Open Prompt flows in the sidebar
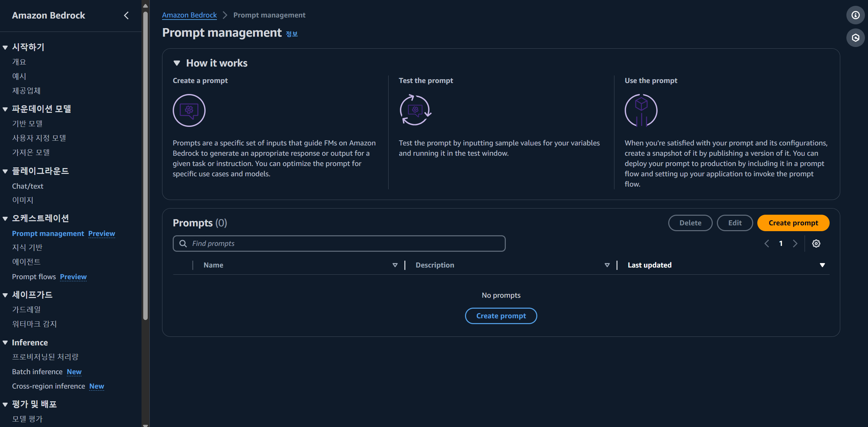868x427 pixels. (34, 277)
